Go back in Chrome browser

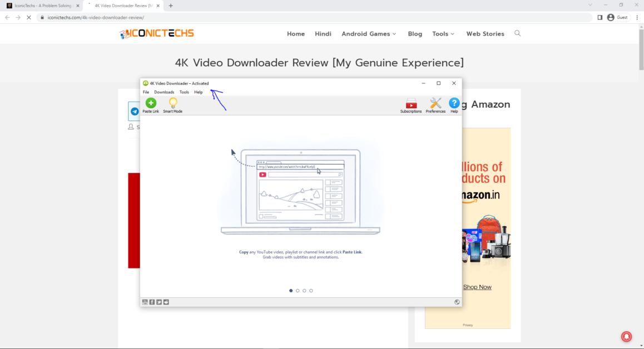point(7,17)
